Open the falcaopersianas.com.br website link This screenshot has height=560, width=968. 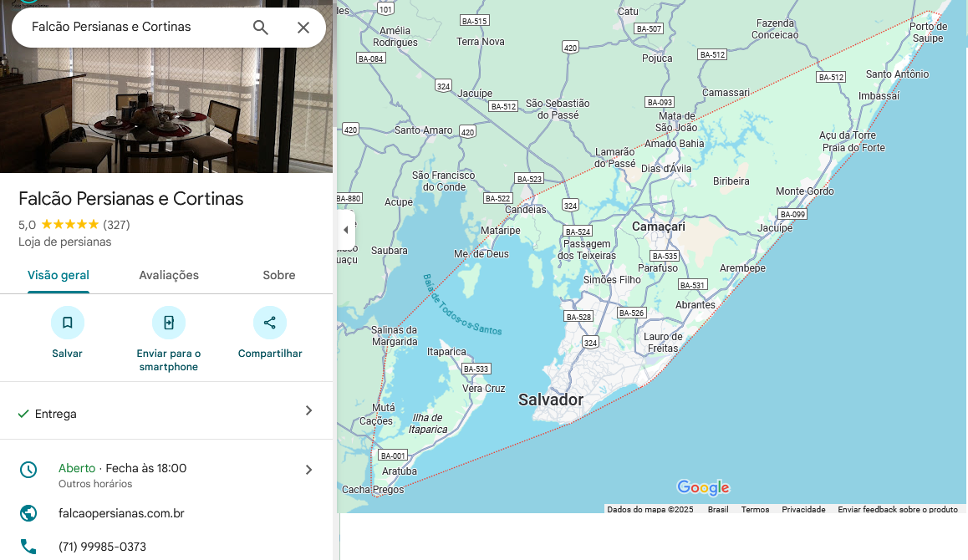pos(121,513)
